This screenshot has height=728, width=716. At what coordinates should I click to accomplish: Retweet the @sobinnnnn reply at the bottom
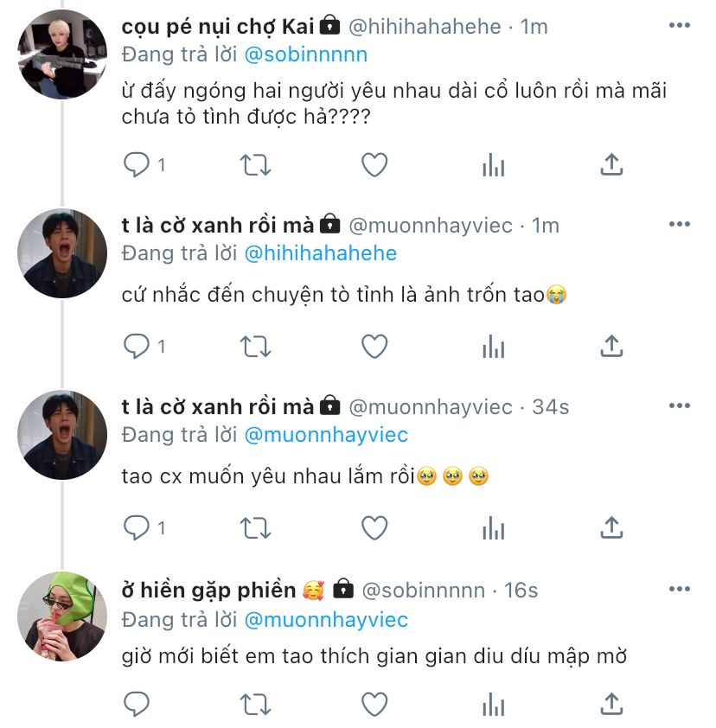tap(255, 705)
